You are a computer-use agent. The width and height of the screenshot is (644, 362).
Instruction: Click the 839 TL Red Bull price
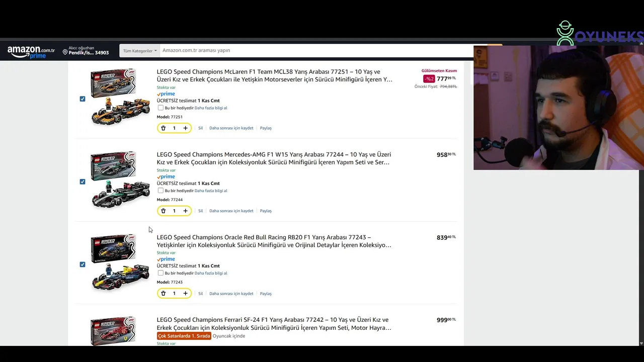point(446,237)
